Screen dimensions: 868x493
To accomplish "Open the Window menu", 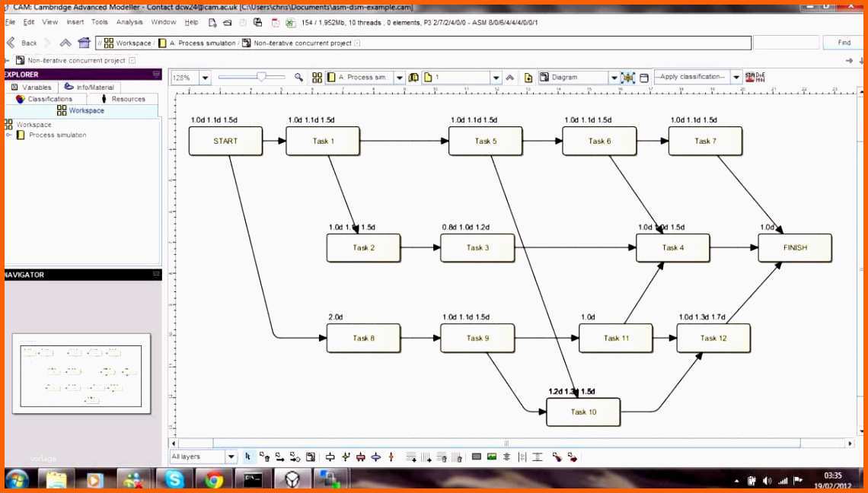I will [163, 22].
